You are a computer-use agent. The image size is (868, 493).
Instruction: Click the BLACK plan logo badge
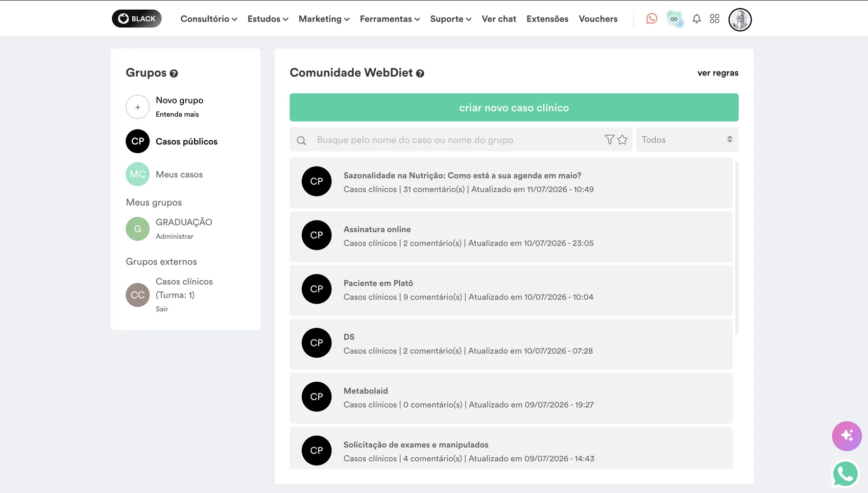136,19
